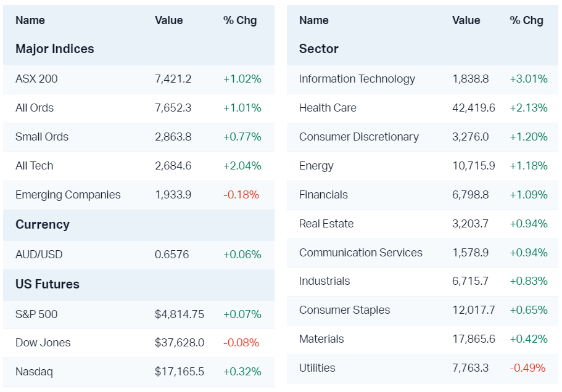Open the Information Technology sector

[357, 79]
